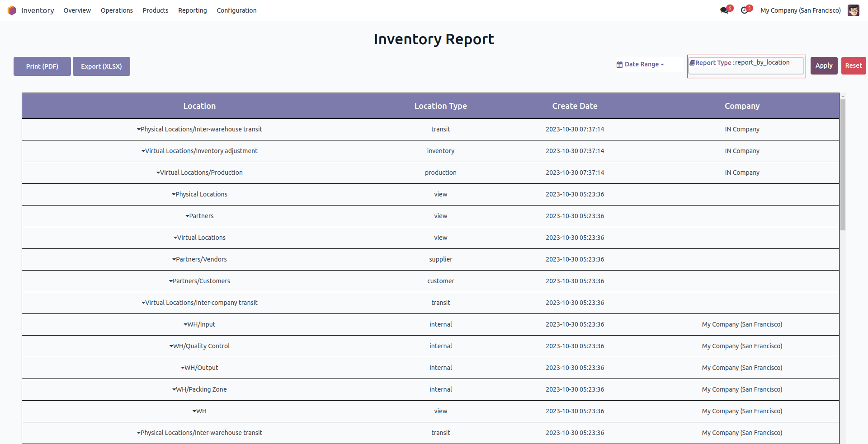Expand the Partners/Vendors row caret
Screen dimensions: 868x444
(x=174, y=259)
